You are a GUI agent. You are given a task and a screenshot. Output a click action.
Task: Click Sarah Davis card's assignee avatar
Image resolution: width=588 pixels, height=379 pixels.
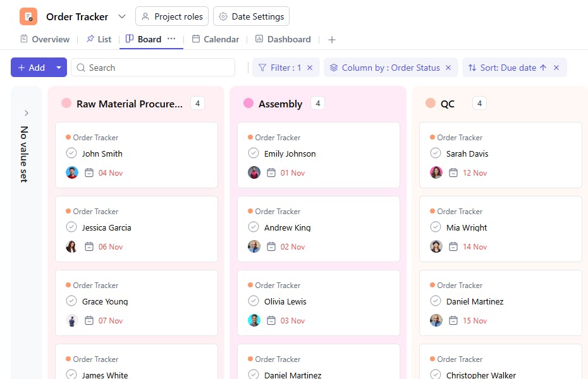click(x=436, y=172)
